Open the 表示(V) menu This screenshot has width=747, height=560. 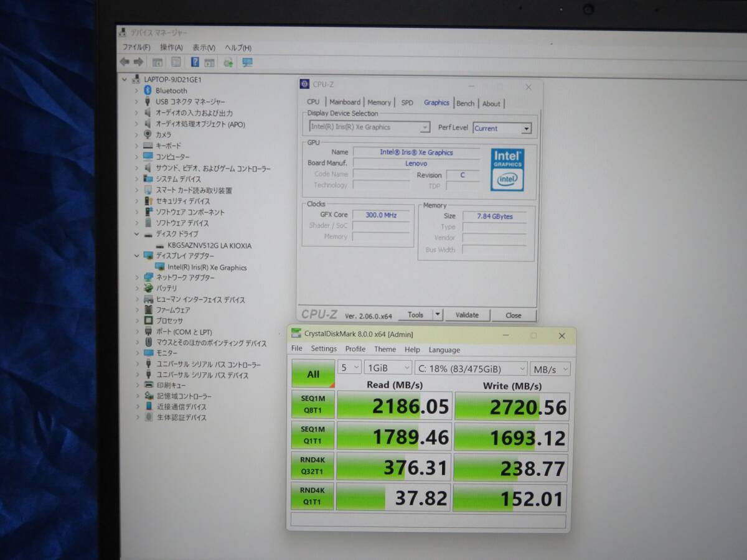pyautogui.click(x=204, y=47)
